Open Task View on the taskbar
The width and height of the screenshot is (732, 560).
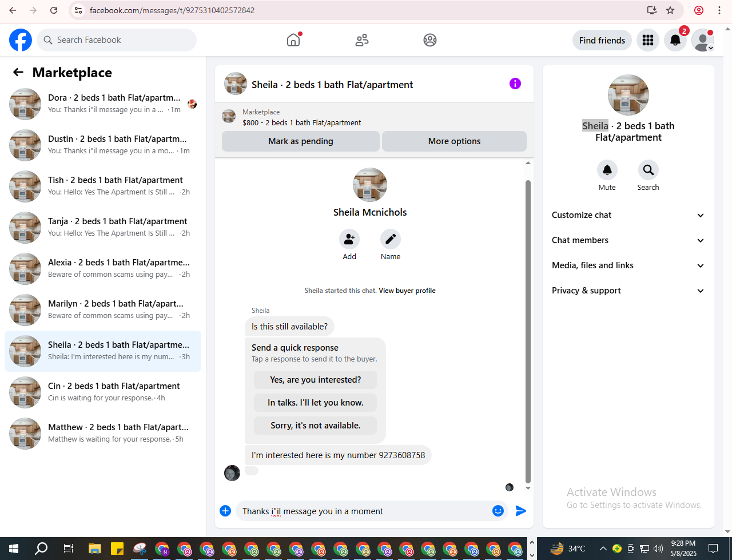(x=68, y=549)
